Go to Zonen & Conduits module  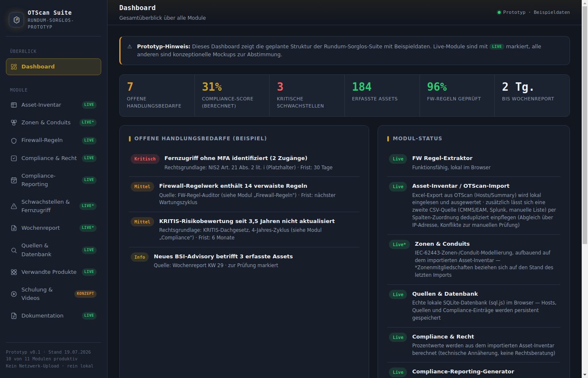pyautogui.click(x=53, y=123)
